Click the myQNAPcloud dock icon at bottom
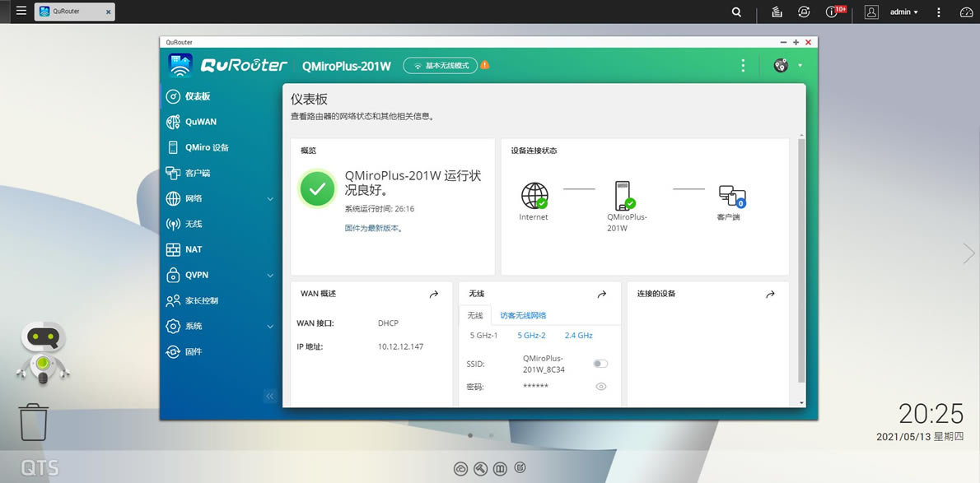The height and width of the screenshot is (483, 980). click(460, 468)
